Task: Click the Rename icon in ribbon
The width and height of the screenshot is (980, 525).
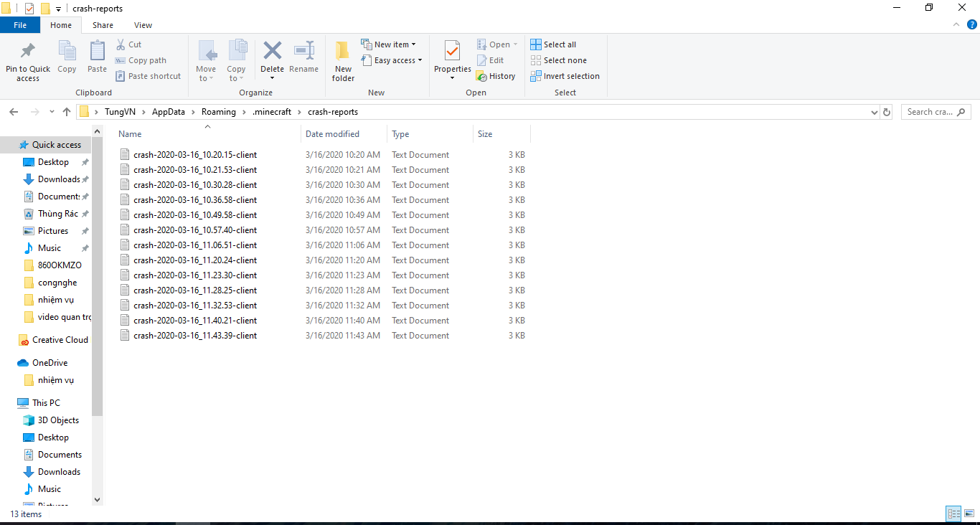Action: click(303, 52)
